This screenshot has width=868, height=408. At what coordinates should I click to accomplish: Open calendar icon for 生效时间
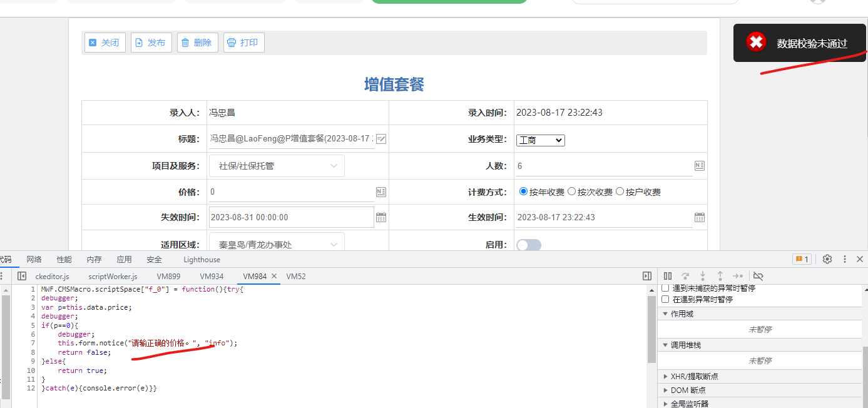(700, 217)
